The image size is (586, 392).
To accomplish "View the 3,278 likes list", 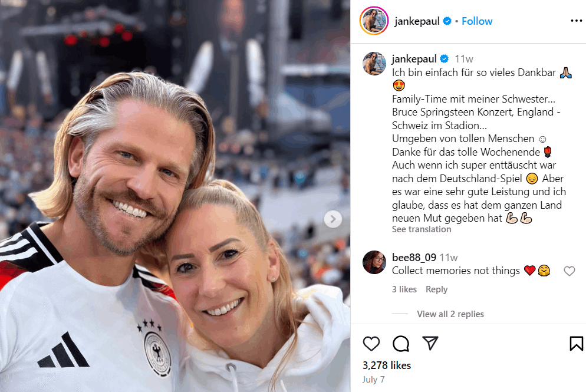I will coord(386,365).
